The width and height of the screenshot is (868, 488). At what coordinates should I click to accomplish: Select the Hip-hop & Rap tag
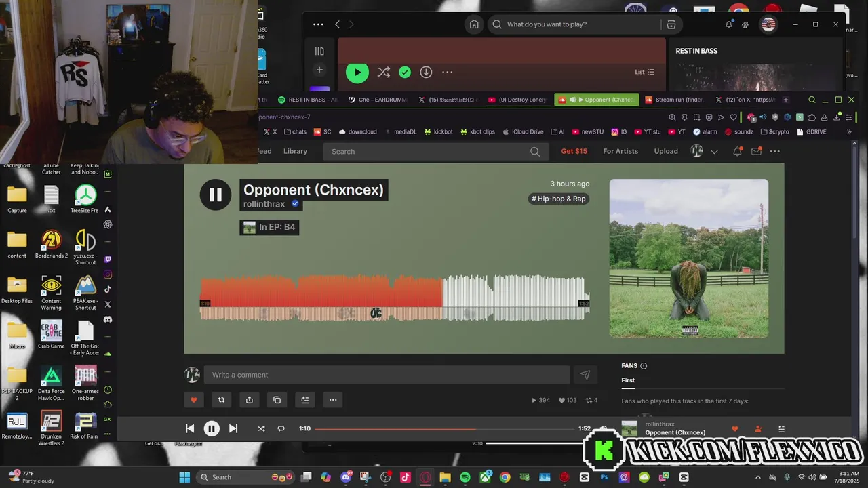pyautogui.click(x=559, y=199)
